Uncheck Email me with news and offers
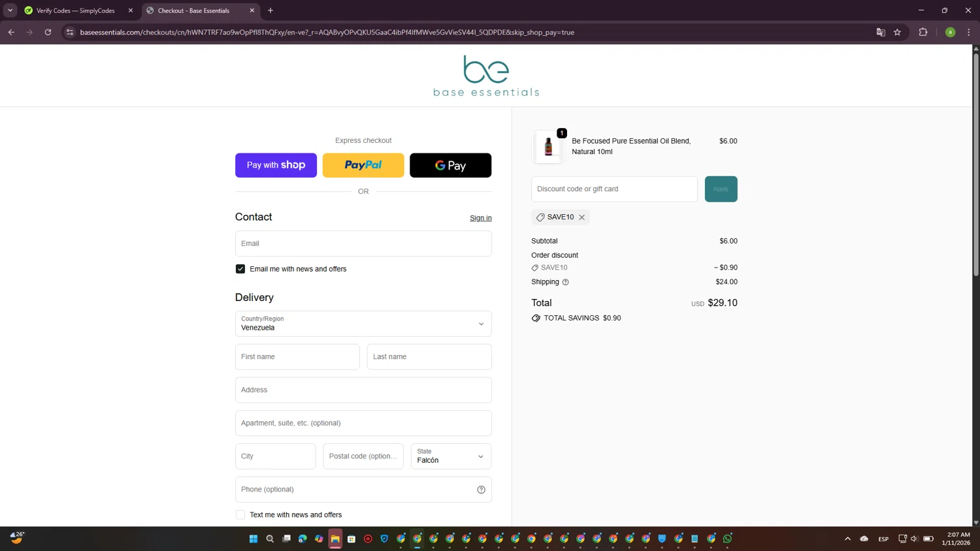 click(240, 269)
